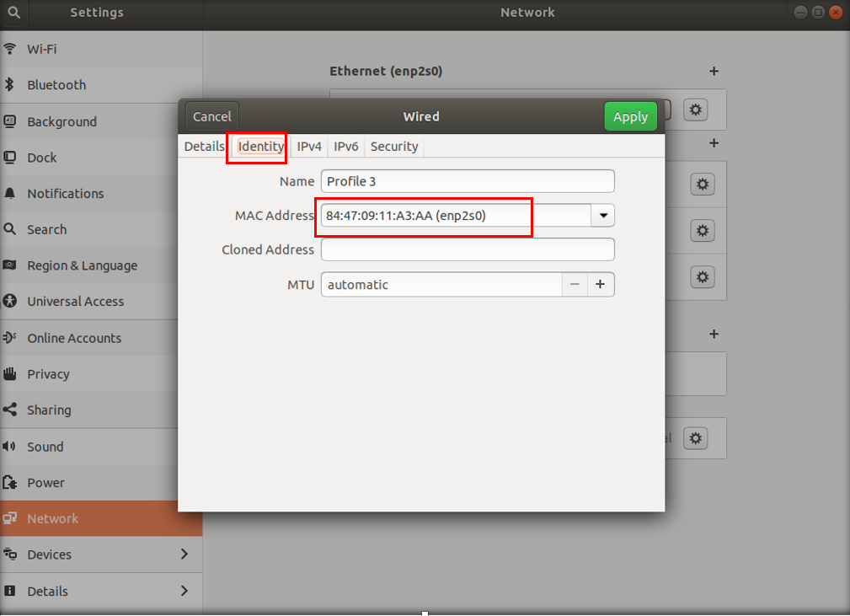
Task: Click the Bluetooth icon in sidebar
Action: [9, 84]
